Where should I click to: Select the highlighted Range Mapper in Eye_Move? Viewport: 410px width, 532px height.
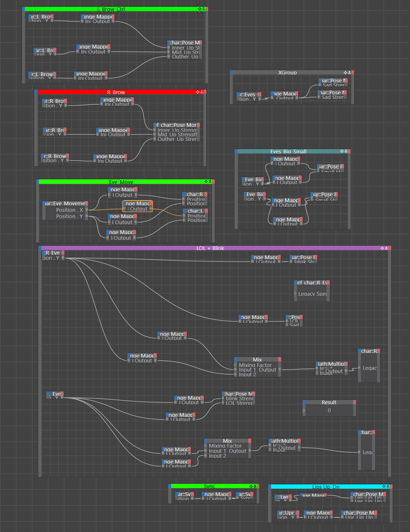[138, 206]
